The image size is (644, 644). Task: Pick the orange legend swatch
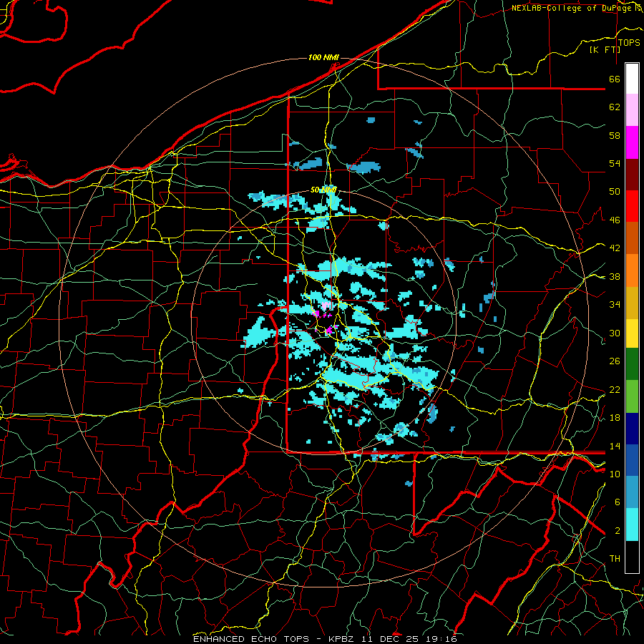pyautogui.click(x=632, y=270)
